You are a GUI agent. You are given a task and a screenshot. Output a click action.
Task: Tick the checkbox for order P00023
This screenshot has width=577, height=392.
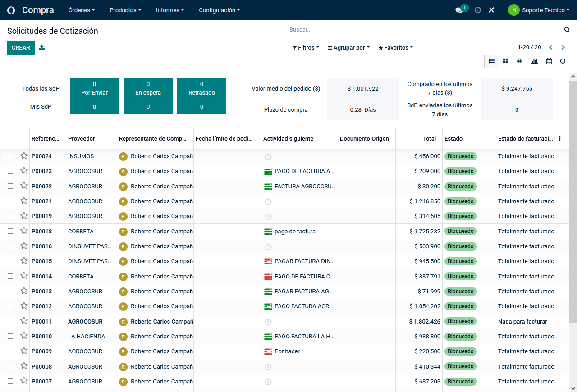click(x=10, y=171)
